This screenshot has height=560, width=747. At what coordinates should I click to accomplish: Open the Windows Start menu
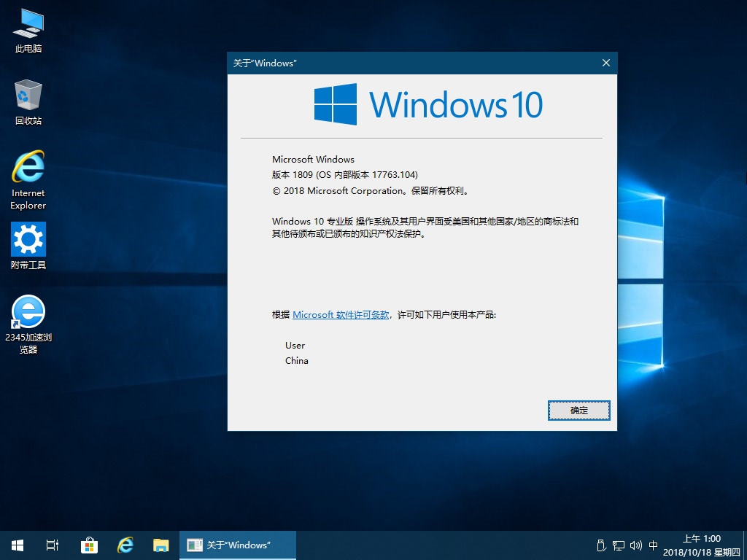[x=18, y=545]
